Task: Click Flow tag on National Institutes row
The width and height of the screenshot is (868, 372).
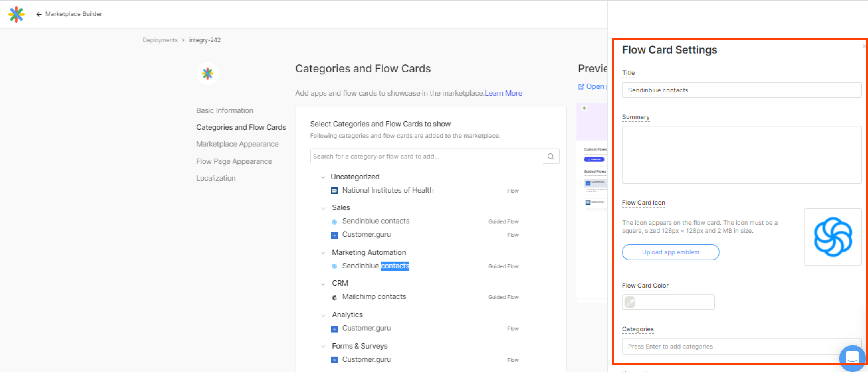Action: (513, 191)
